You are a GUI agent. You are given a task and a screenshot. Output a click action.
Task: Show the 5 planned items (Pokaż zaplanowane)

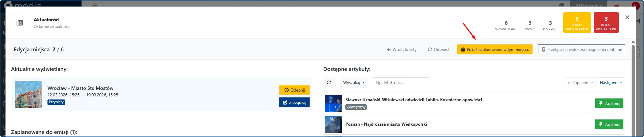(x=577, y=23)
